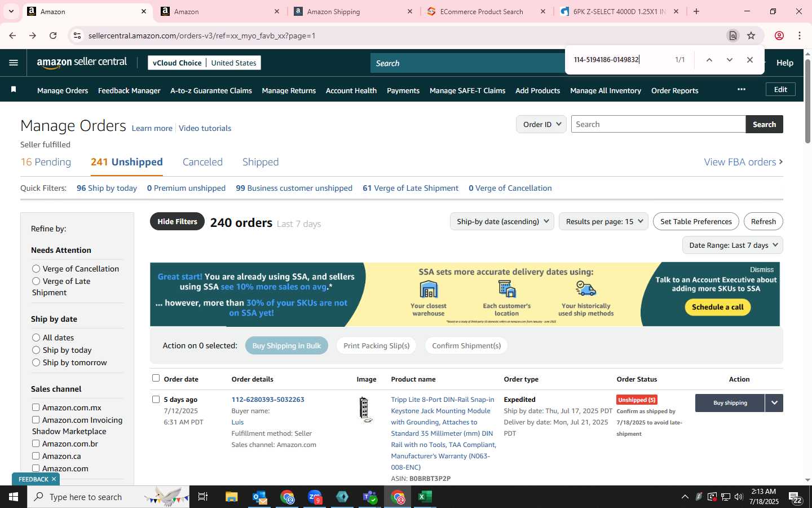
Task: Click the product thumbnail image of Tripp Lite module
Action: tap(365, 410)
